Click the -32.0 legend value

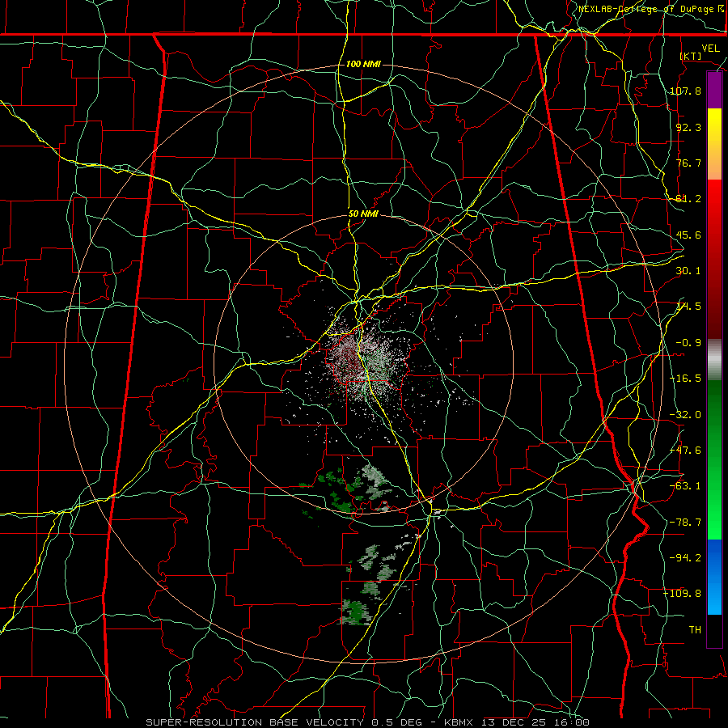point(685,415)
